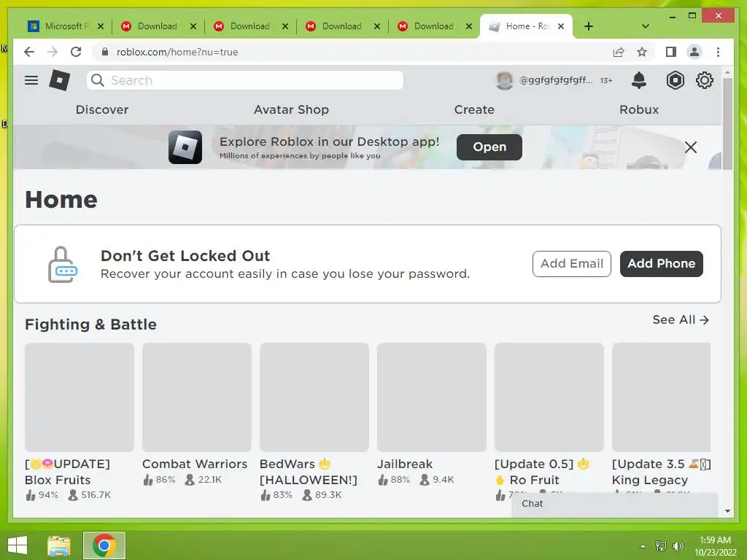The height and width of the screenshot is (560, 747).
Task: Open the Robux balance hexagon icon
Action: 675,80
